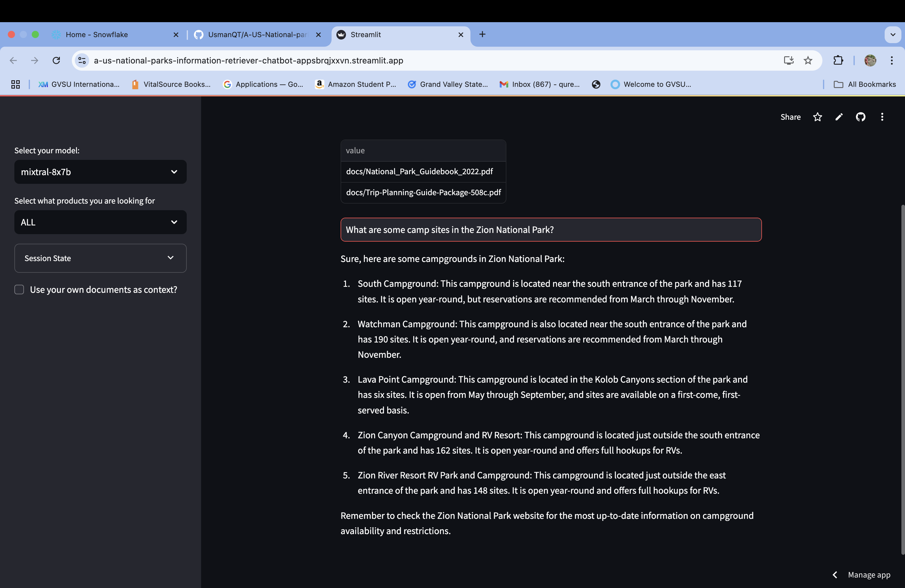Expand the Session State section
905x588 pixels.
click(100, 258)
